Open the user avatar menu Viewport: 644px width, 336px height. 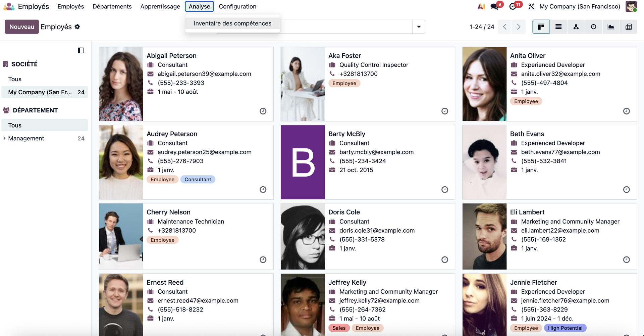click(631, 6)
